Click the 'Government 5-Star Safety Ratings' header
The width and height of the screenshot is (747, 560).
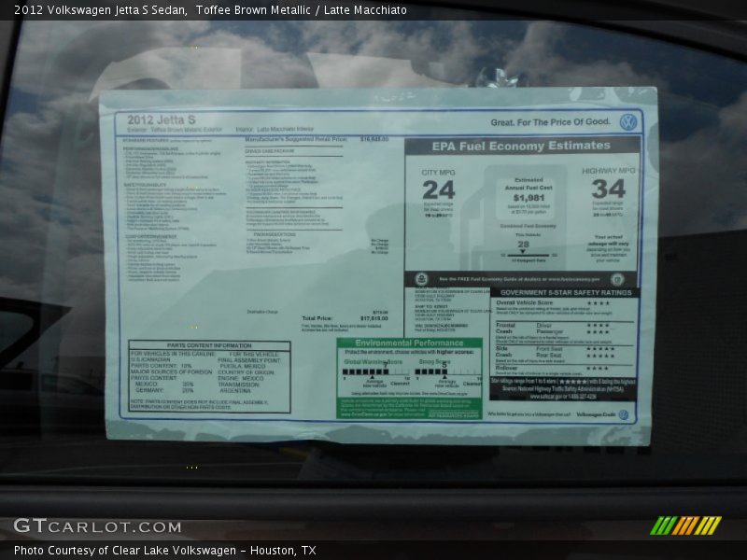pos(566,292)
